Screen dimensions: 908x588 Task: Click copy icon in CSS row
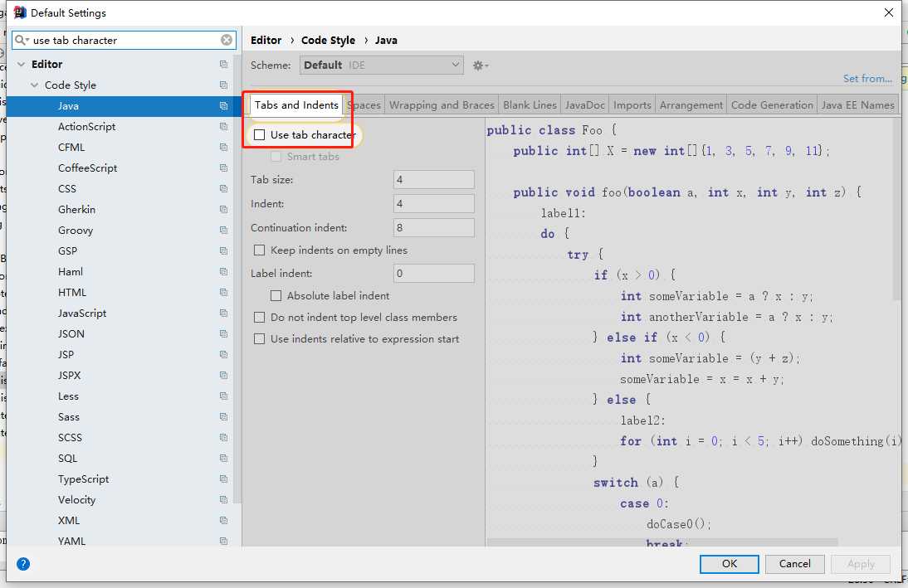pos(223,188)
